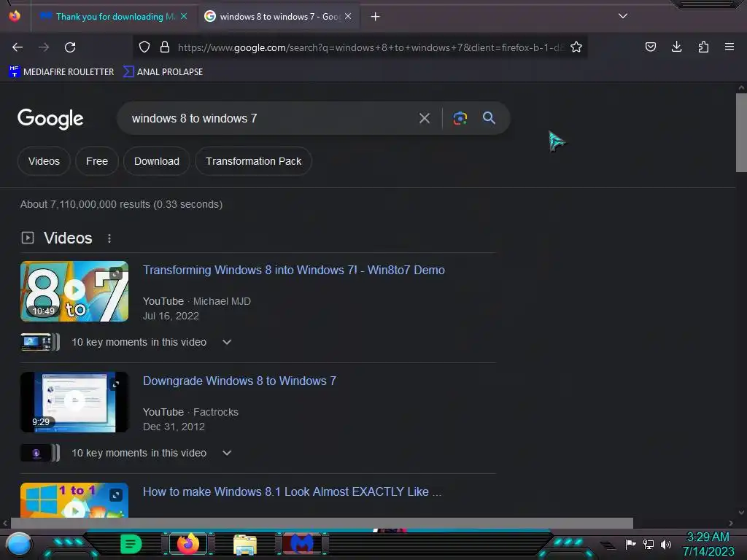Open the volume speaker tray icon
Viewport: 747px width, 560px height.
(x=666, y=544)
